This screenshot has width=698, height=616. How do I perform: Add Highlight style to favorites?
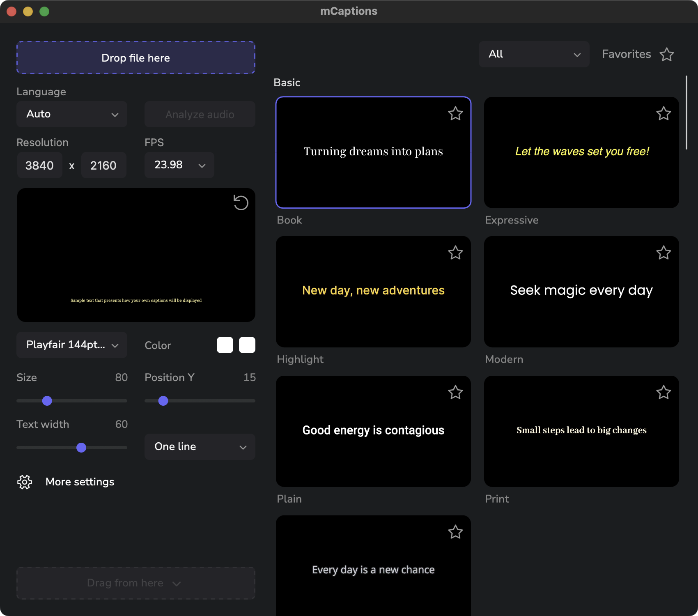[x=455, y=253]
